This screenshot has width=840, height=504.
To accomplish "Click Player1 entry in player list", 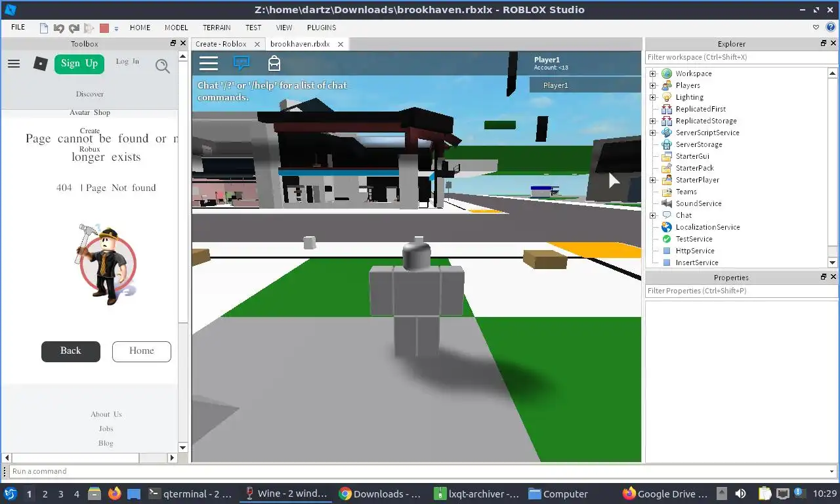I will click(585, 85).
